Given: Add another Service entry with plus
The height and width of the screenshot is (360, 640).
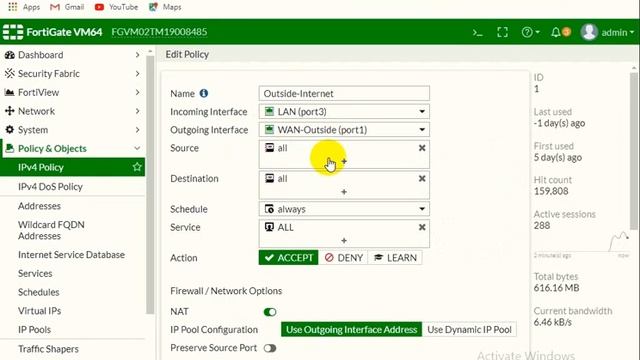Looking at the screenshot, I should pos(344,240).
